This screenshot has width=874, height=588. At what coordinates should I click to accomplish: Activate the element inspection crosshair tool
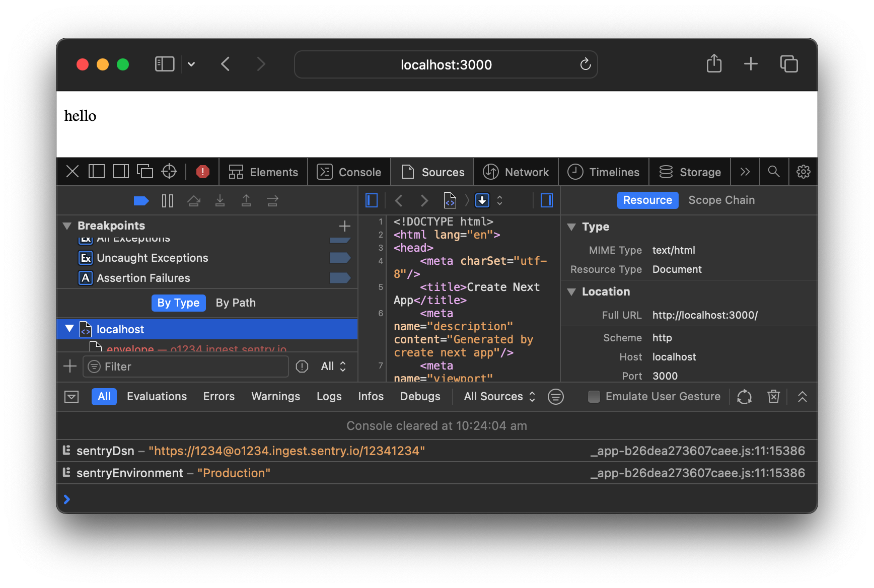point(169,172)
